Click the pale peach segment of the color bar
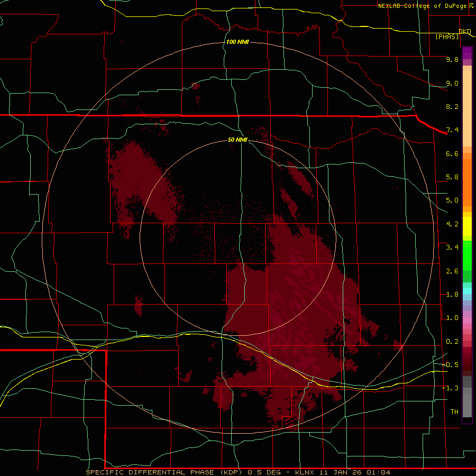Image resolution: width=476 pixels, height=476 pixels. 467,108
